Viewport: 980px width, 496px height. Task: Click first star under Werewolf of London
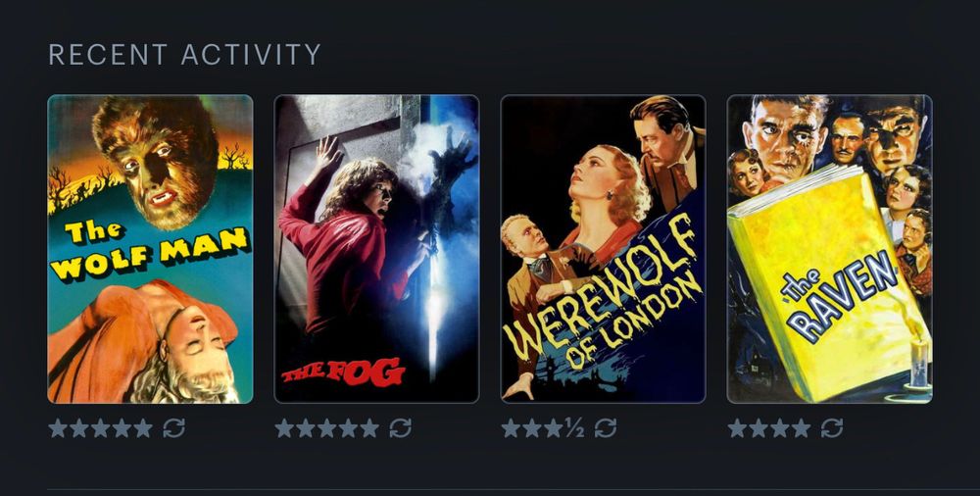coord(511,428)
